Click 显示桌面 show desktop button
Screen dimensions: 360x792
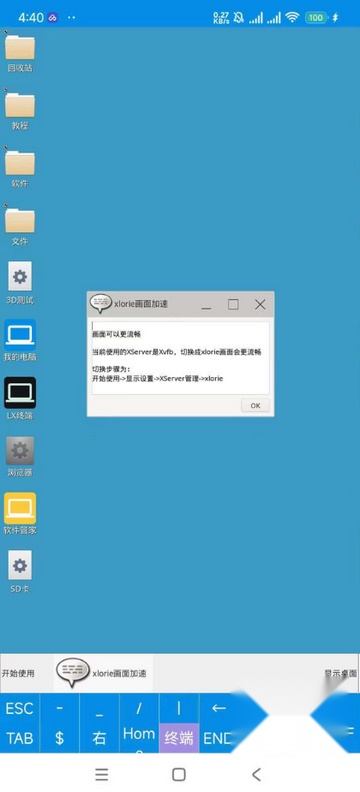pos(340,673)
